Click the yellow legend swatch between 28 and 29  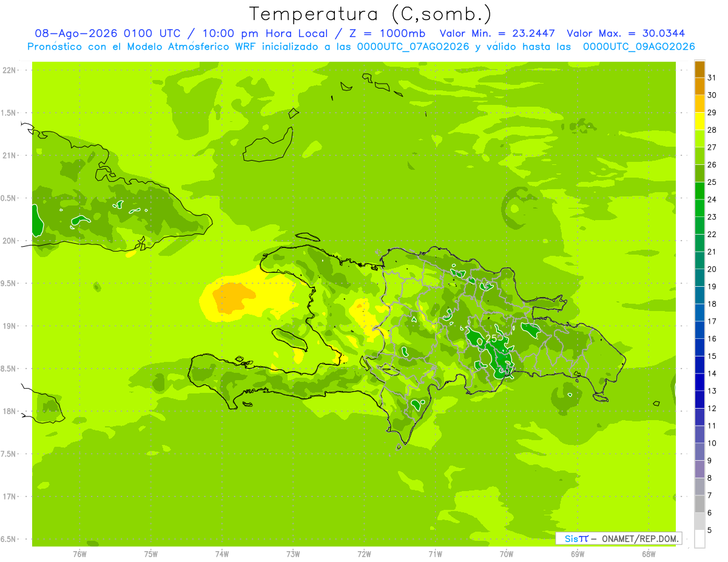[x=699, y=121]
